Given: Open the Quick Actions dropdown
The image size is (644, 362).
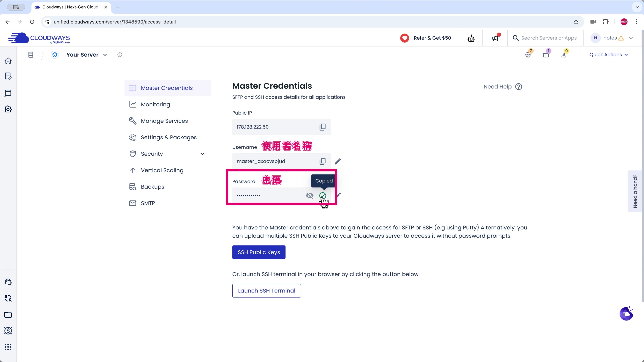Looking at the screenshot, I should pyautogui.click(x=608, y=55).
